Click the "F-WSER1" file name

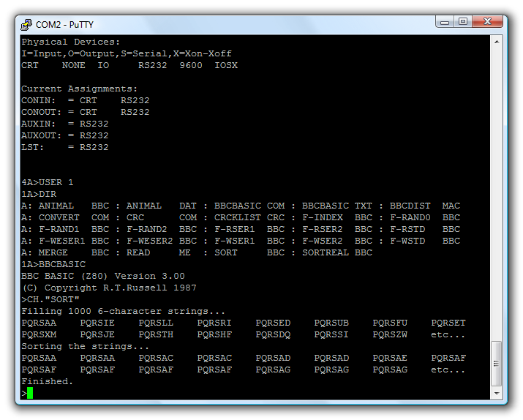(x=235, y=241)
